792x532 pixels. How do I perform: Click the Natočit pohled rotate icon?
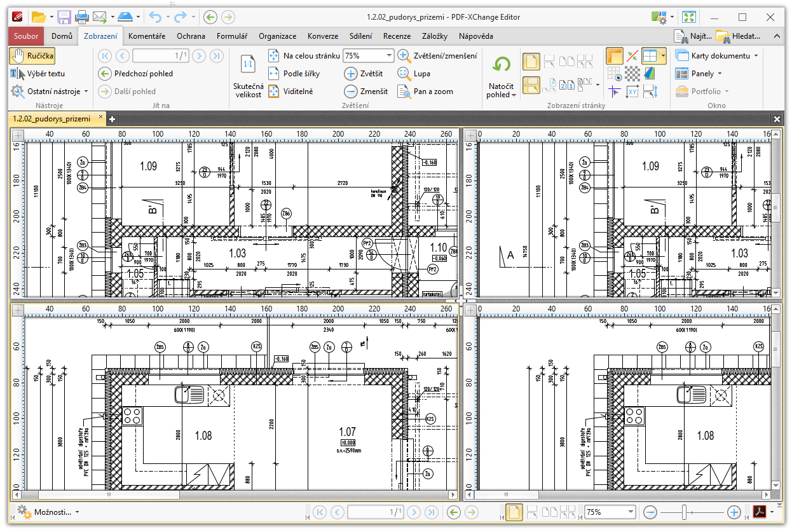coord(502,65)
